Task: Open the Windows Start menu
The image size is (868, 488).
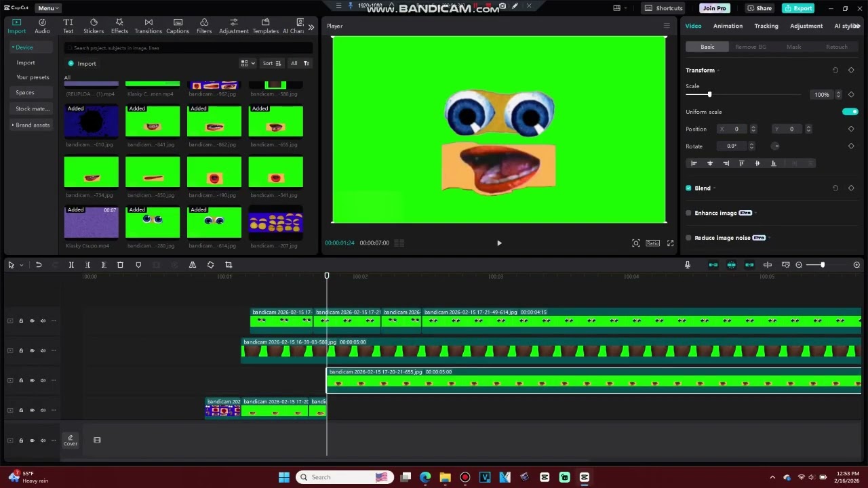Action: [284, 477]
